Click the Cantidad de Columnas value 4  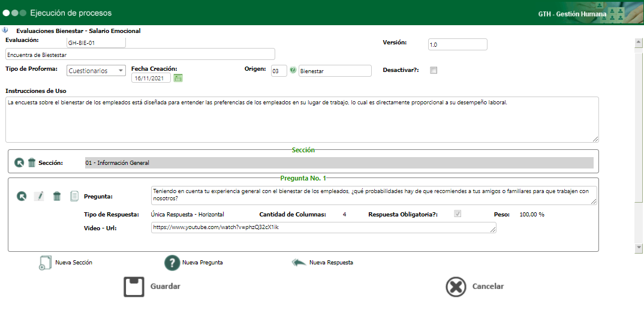pos(344,214)
